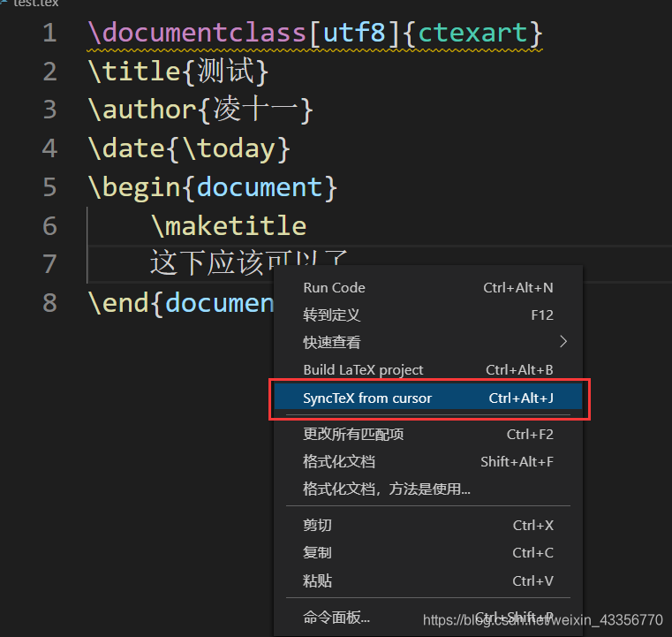
Task: Click line number 1 in gutter
Action: (49, 34)
